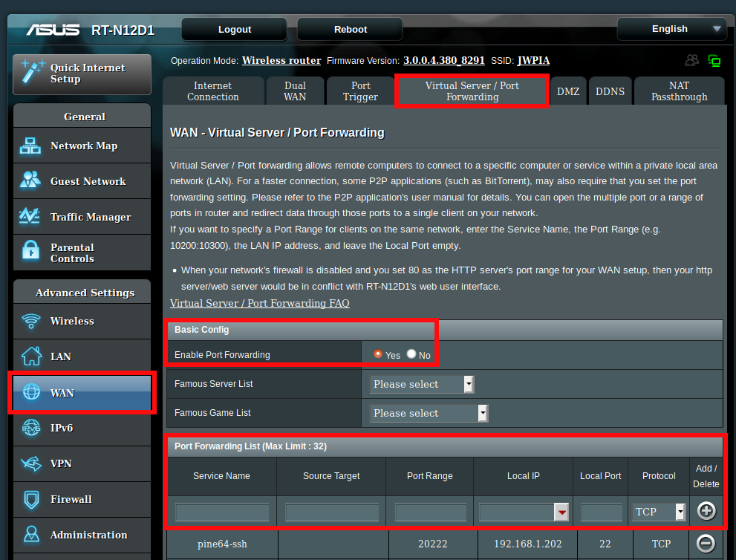The width and height of the screenshot is (736, 560).
Task: Open WAN settings menu item
Action: click(x=82, y=392)
